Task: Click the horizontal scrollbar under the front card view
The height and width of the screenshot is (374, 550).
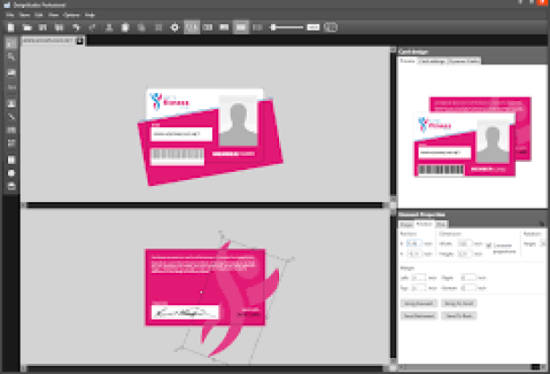Action: pyautogui.click(x=204, y=205)
